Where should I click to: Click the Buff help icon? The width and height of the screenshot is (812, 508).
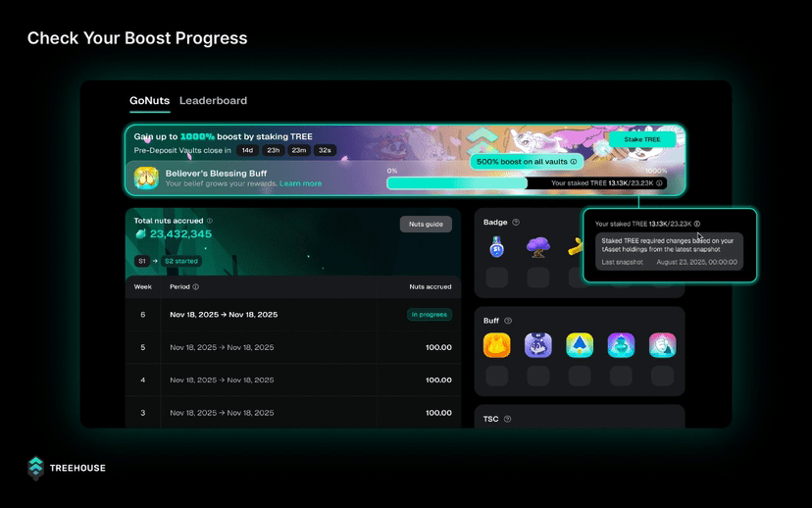[508, 321]
